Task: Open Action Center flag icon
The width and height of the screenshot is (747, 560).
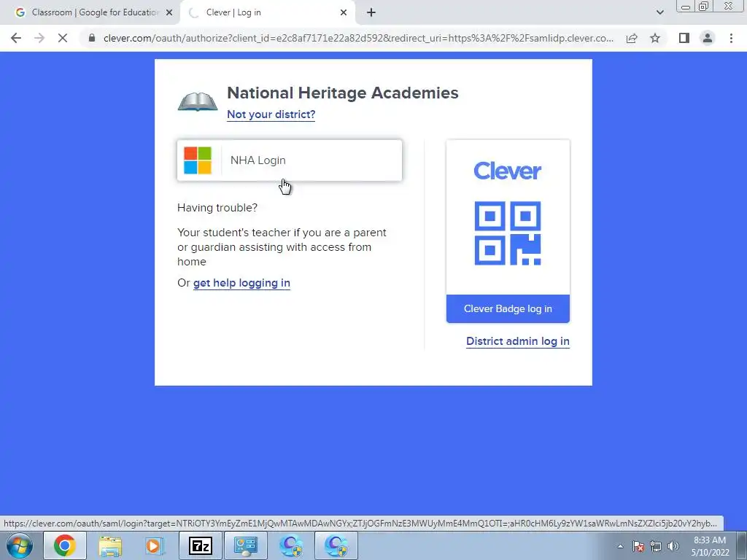Action: 638,546
